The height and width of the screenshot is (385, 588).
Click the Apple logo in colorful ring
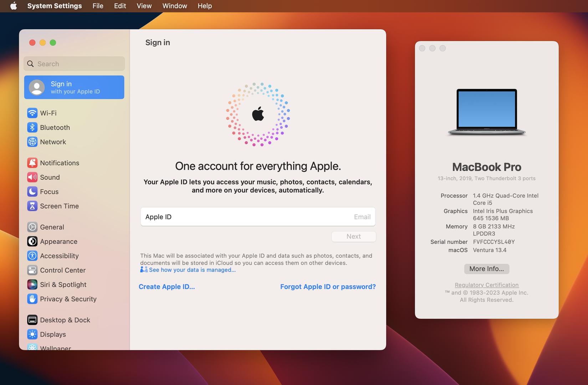[x=258, y=114]
